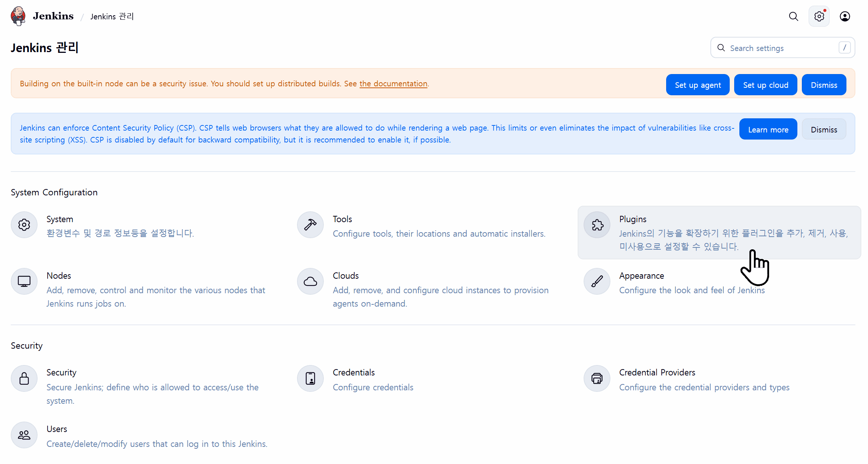
Task: Click 'Configure tools, their locations and automatic installers.' text
Action: (x=439, y=234)
